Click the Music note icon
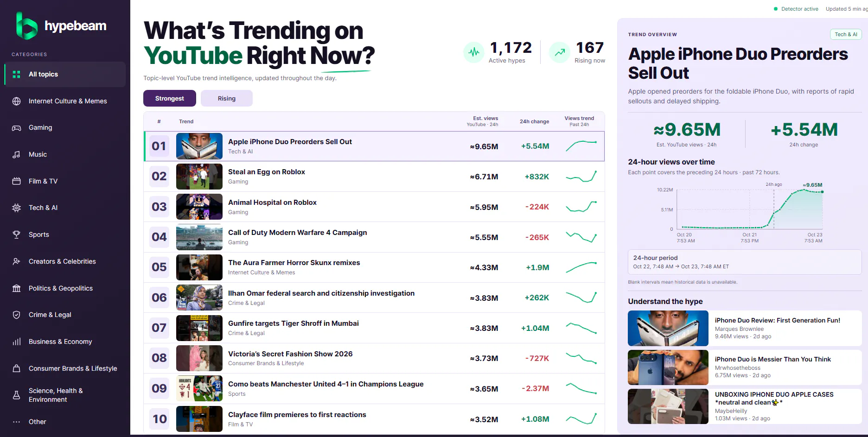 coord(17,154)
